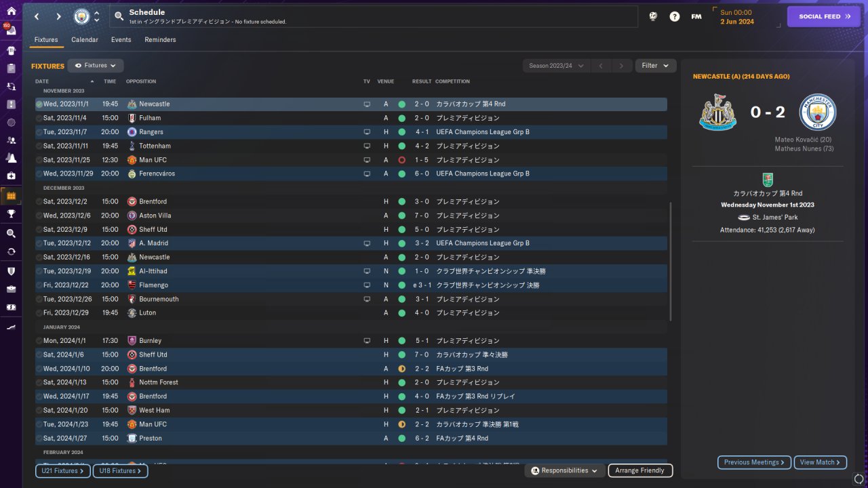
Task: Click the orange draw indicator on 2024/1/10 Brentford row
Action: (x=402, y=369)
